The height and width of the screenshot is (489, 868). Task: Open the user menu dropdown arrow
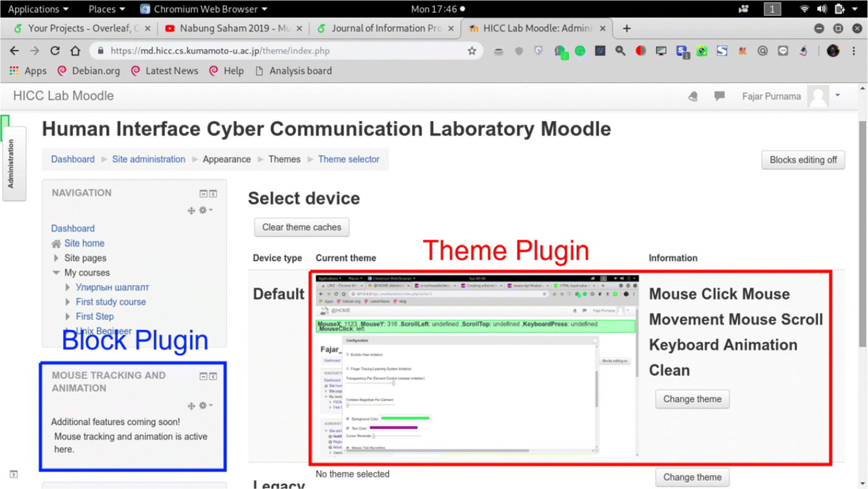pos(838,96)
